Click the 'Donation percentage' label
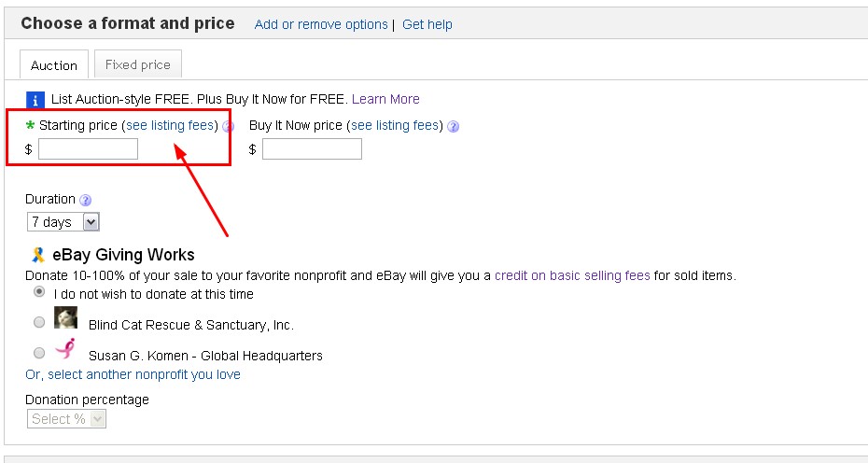The width and height of the screenshot is (868, 463). coord(88,400)
